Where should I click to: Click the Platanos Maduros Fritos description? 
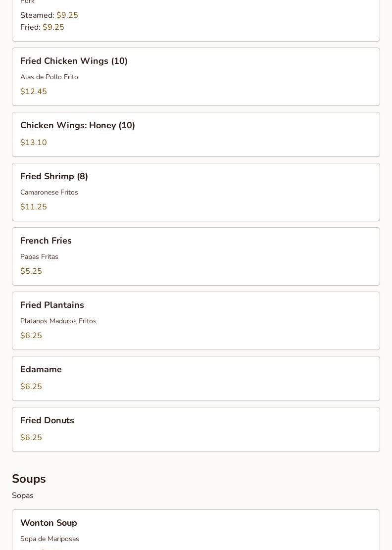point(58,321)
